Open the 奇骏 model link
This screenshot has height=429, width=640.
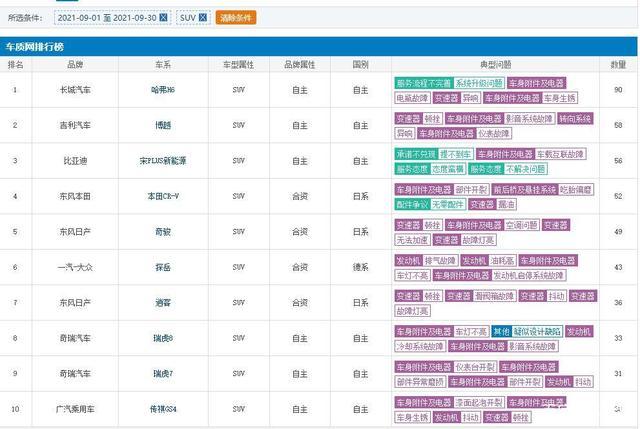[163, 232]
